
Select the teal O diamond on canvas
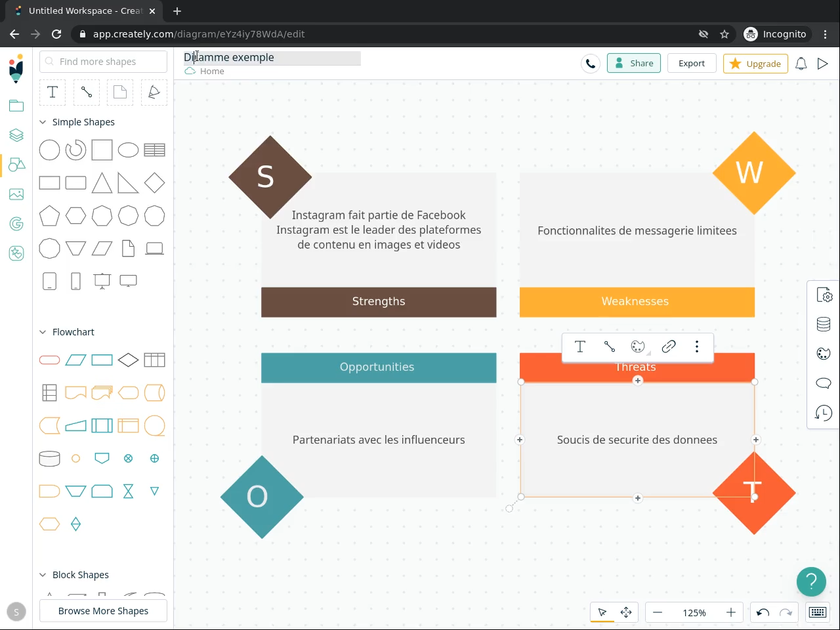point(262,497)
